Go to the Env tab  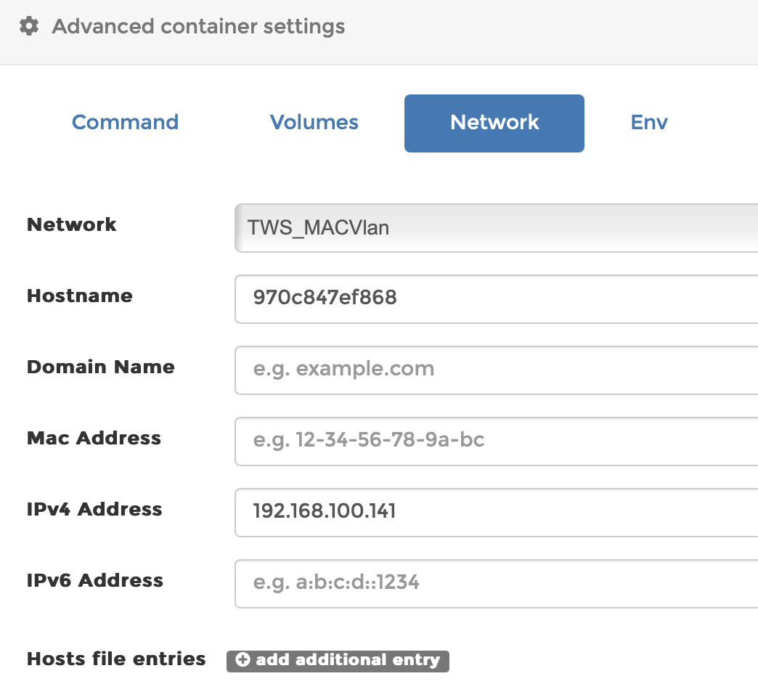[x=649, y=122]
